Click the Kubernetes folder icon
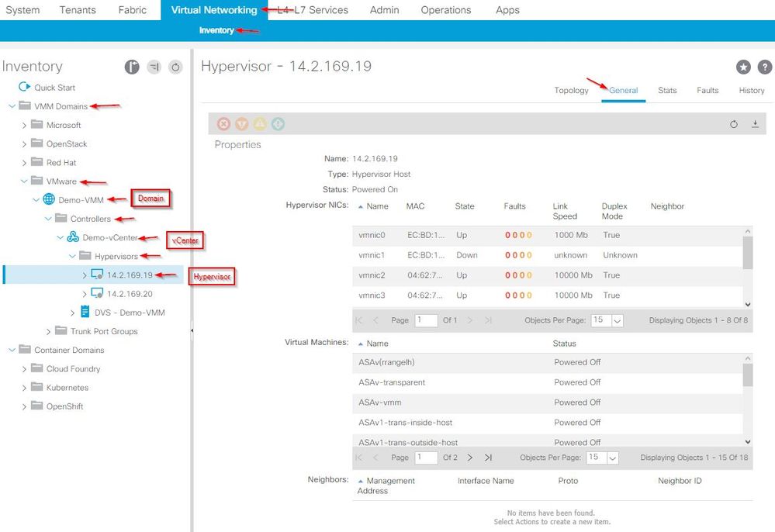This screenshot has height=532, width=775. click(x=36, y=387)
